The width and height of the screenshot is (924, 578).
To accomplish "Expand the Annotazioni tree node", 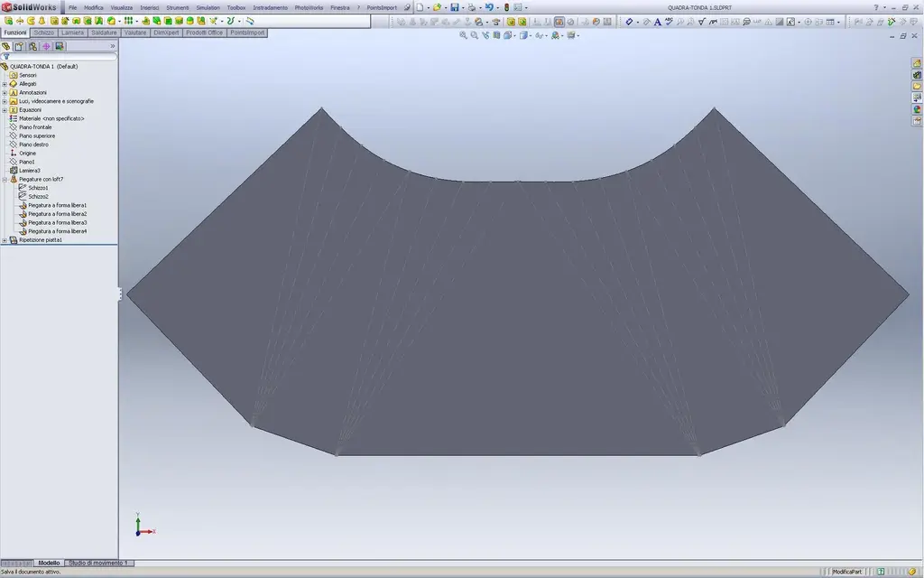I will (x=5, y=93).
